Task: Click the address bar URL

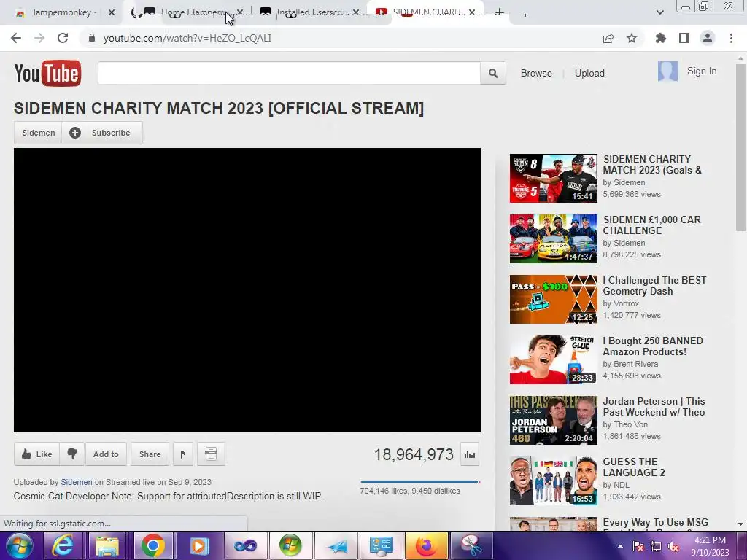Action: click(x=187, y=38)
